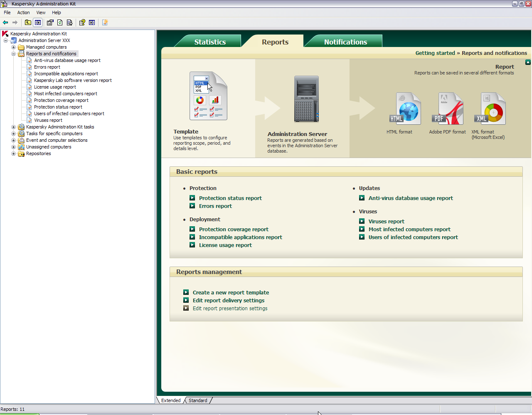Select Errors report in the tree
The width and height of the screenshot is (532, 415).
coord(47,67)
